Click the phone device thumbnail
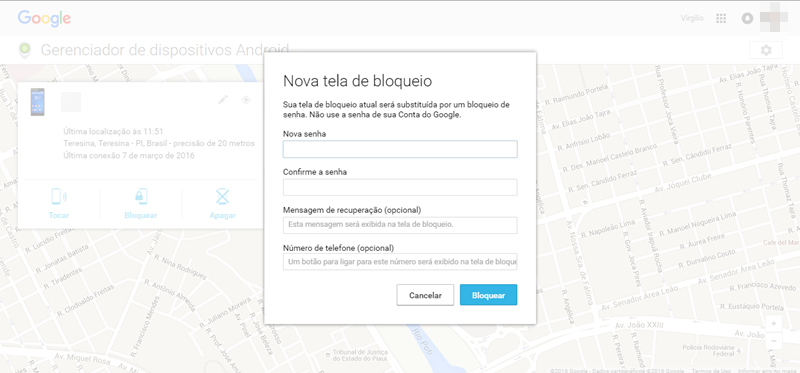800x373 pixels. coord(37,102)
